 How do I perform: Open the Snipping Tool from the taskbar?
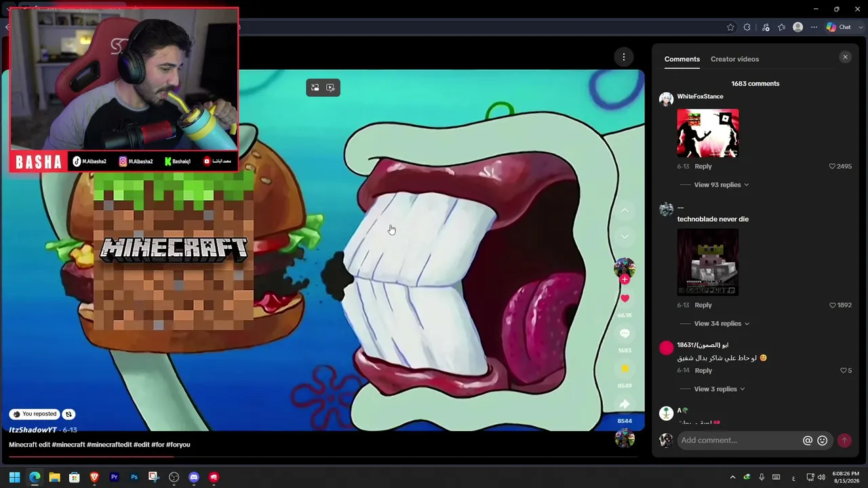154,477
